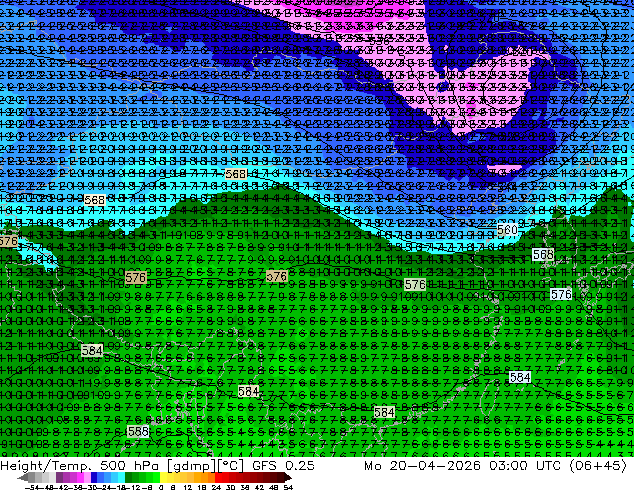This screenshot has width=634, height=490.
Task: Click the rightmost 576 contour label
Action: [562, 294]
